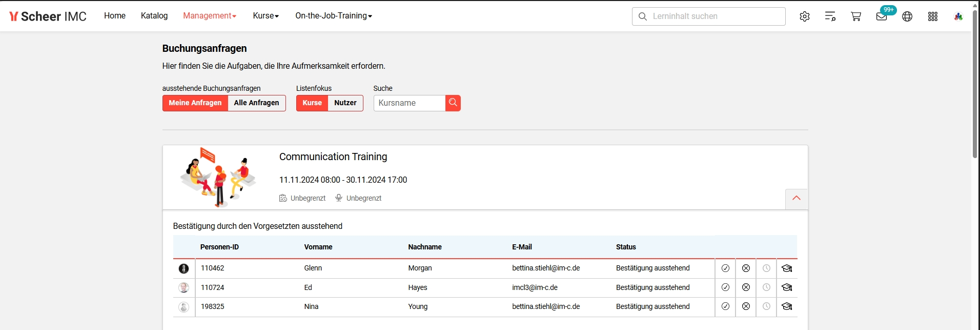Viewport: 980px width, 330px height.
Task: Click the Communication Training thumbnail image
Action: [218, 177]
